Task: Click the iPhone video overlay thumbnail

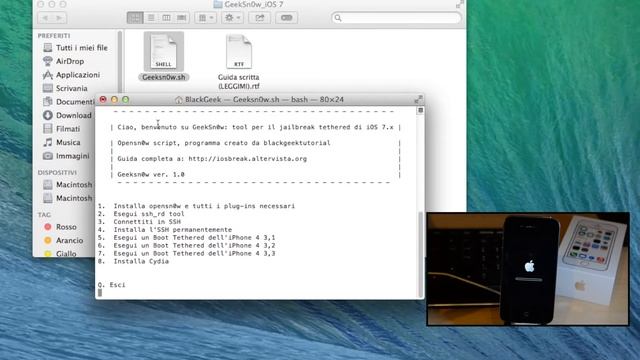Action: pyautogui.click(x=528, y=269)
